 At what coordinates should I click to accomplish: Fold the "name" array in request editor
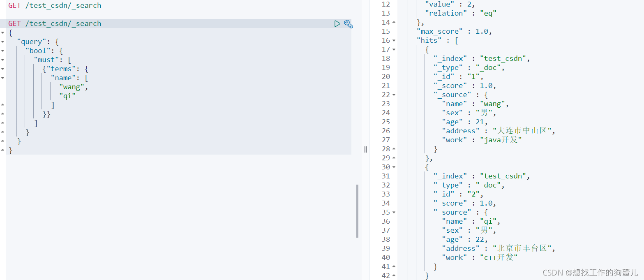(3, 78)
